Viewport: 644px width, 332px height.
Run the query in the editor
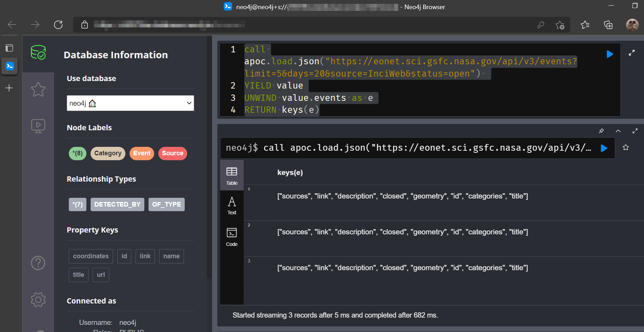point(610,54)
